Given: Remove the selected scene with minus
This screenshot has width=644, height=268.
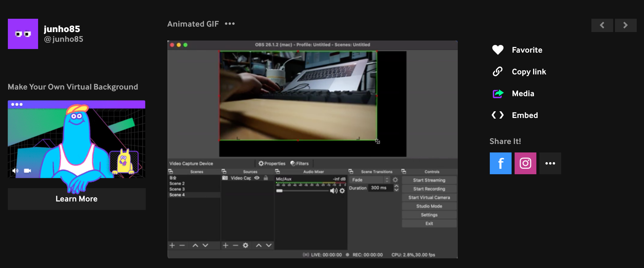Looking at the screenshot, I should click(182, 245).
